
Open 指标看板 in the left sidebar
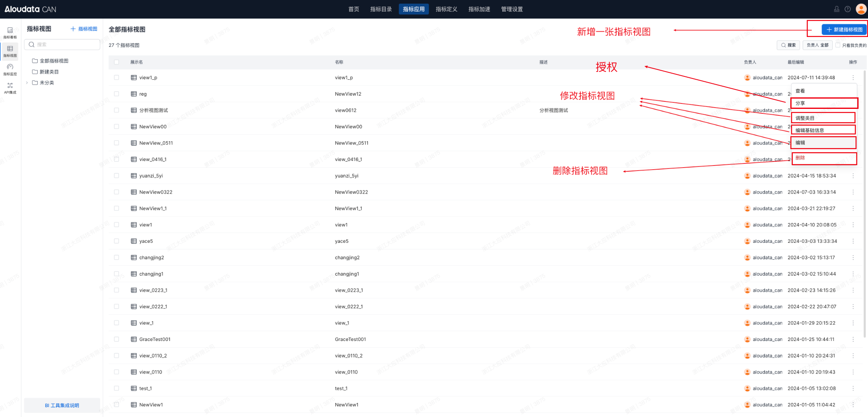coord(10,32)
